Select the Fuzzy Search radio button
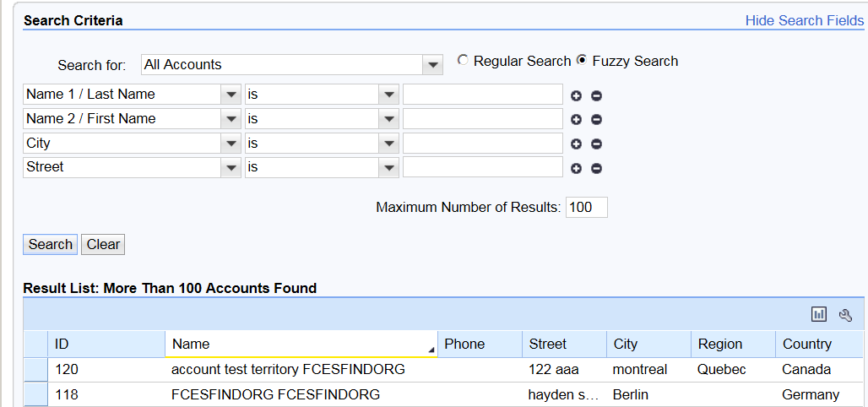 click(581, 60)
